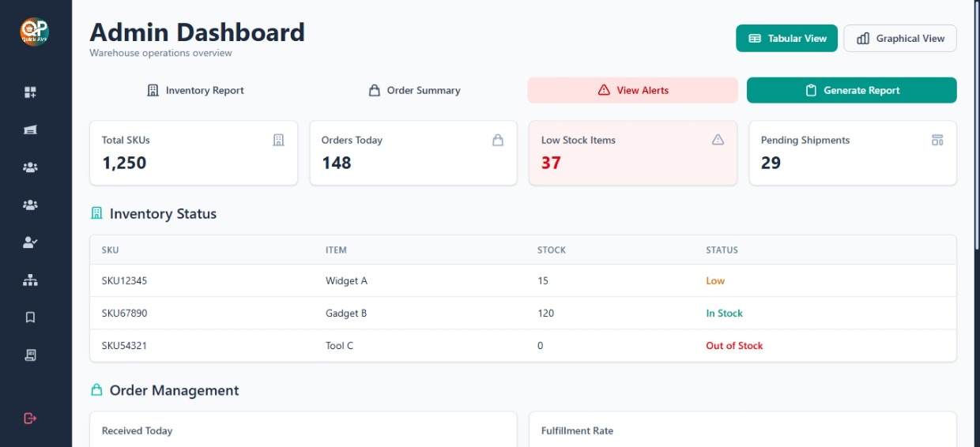The image size is (980, 447).
Task: Switch to Tabular View
Action: point(786,38)
